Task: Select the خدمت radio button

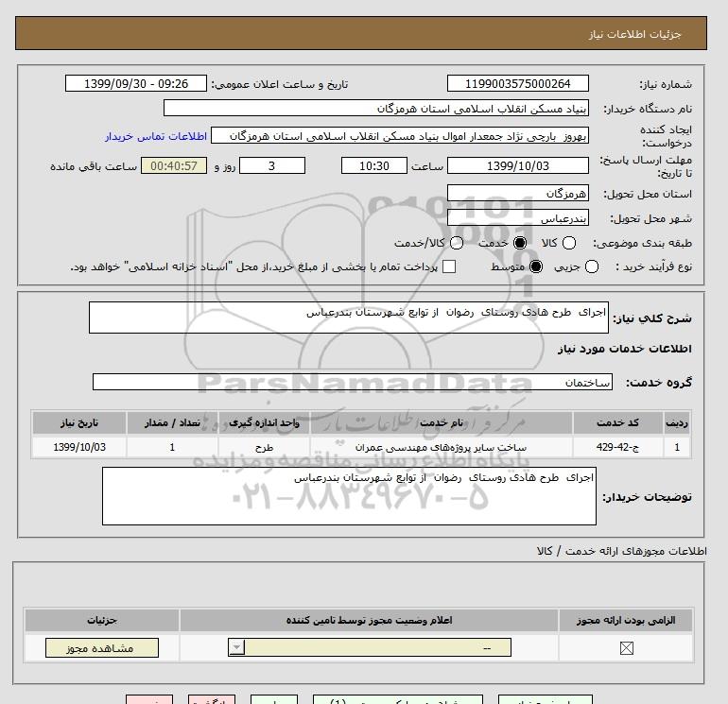Action: (520, 243)
